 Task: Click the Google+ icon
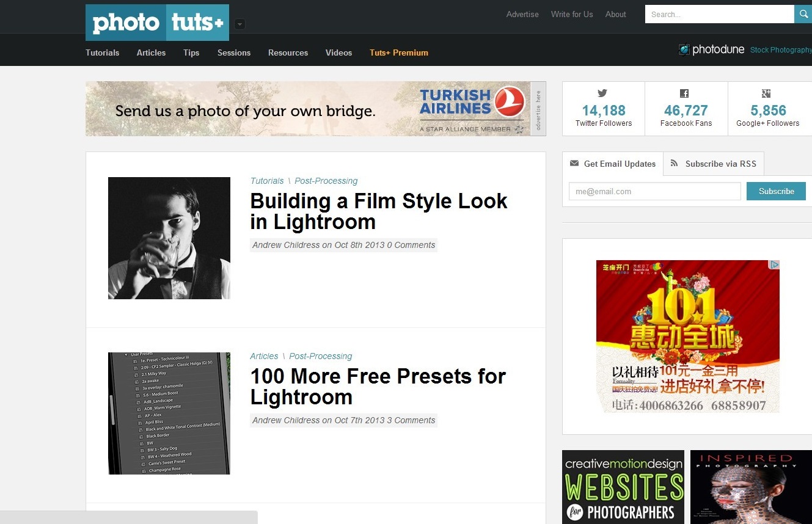(x=766, y=93)
